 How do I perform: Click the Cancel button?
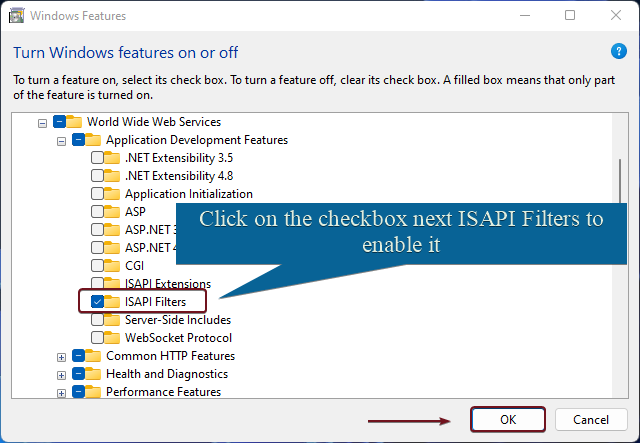pos(591,419)
